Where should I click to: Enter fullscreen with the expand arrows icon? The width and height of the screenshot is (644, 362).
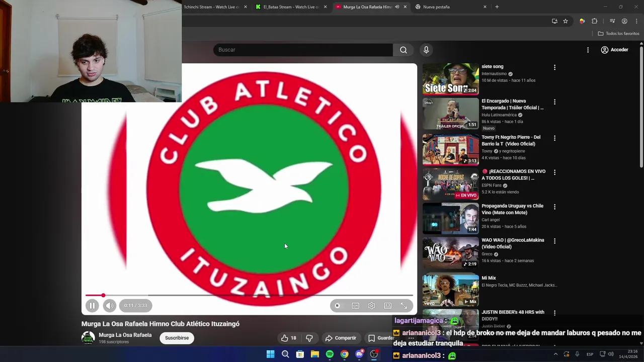coord(404,306)
